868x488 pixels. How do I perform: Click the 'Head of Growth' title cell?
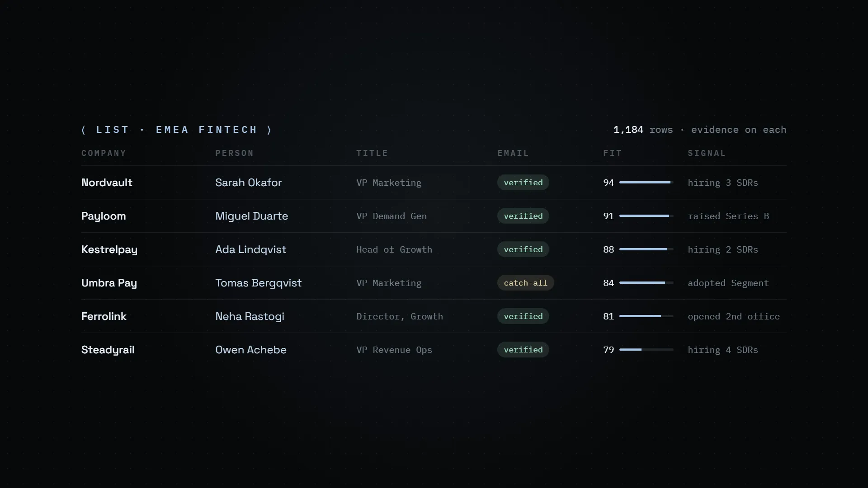pos(394,249)
